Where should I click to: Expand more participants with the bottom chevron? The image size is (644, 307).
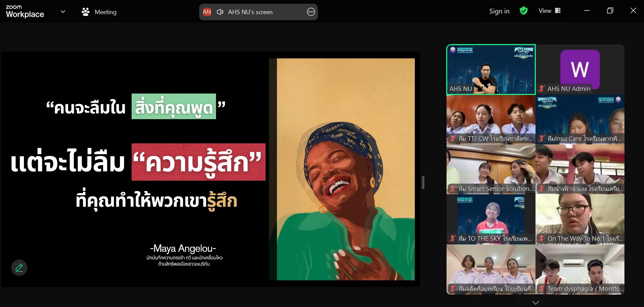[x=535, y=303]
